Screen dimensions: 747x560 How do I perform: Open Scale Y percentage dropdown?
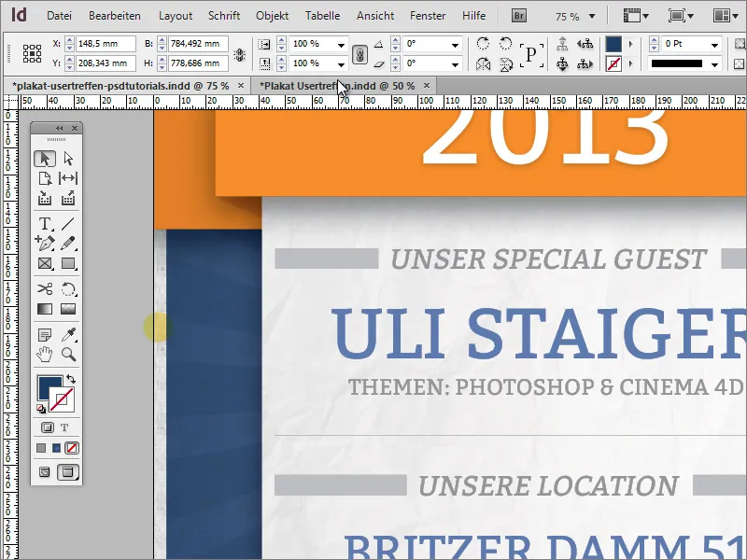click(341, 64)
